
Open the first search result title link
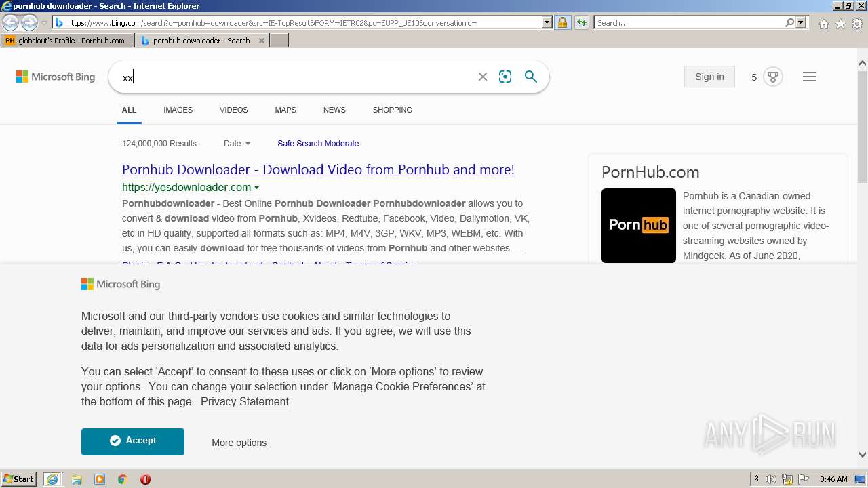tap(318, 169)
